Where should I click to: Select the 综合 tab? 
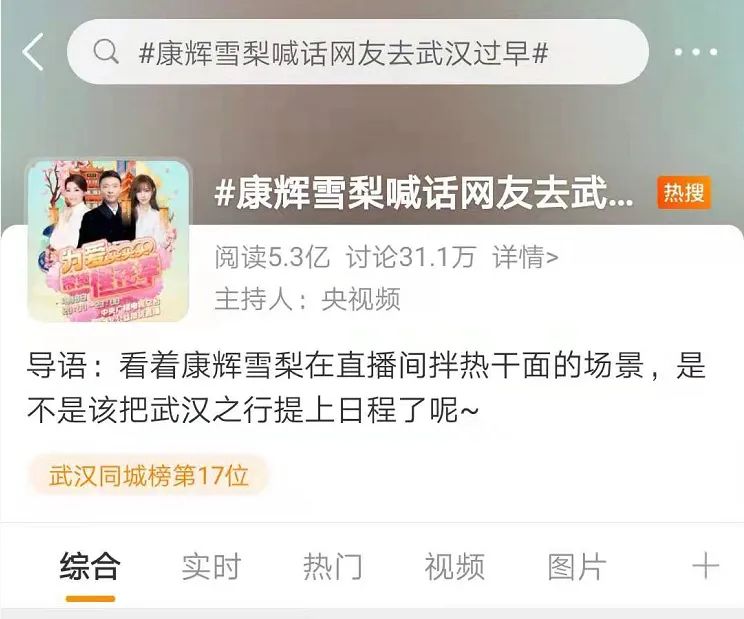(x=90, y=566)
